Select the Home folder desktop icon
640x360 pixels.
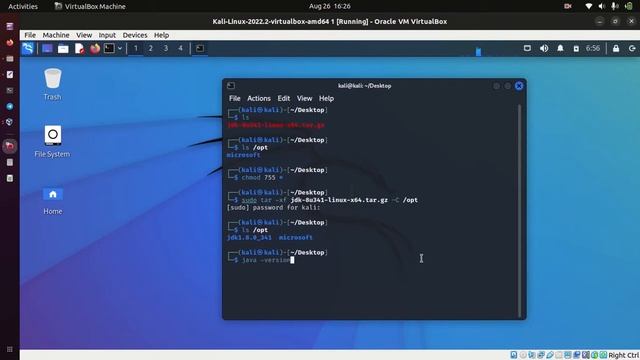click(53, 201)
